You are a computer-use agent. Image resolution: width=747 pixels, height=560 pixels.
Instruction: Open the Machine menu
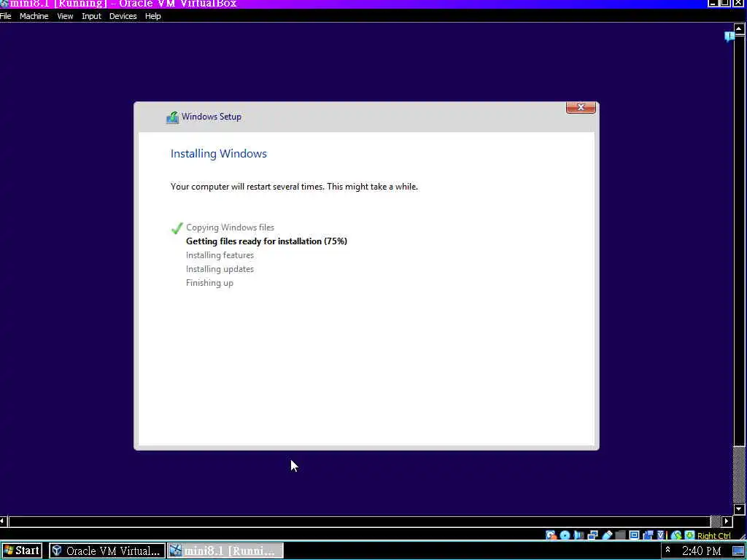click(x=34, y=16)
